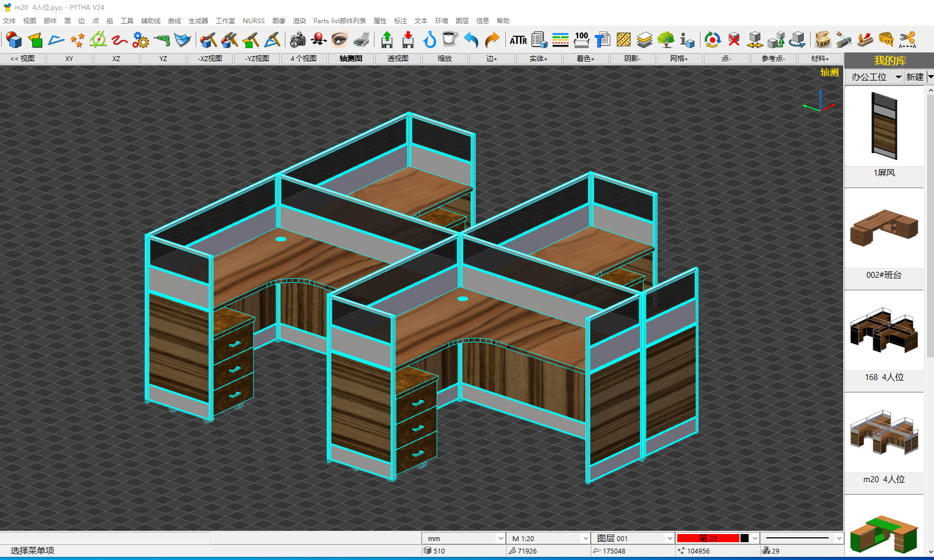The height and width of the screenshot is (560, 934).
Task: Click the cheese wedge icon
Action: (x=886, y=40)
